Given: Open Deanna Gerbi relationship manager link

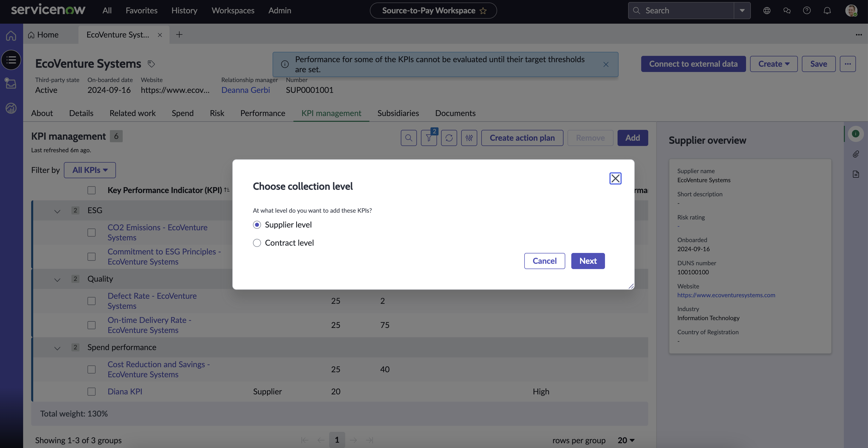Looking at the screenshot, I should [x=245, y=90].
